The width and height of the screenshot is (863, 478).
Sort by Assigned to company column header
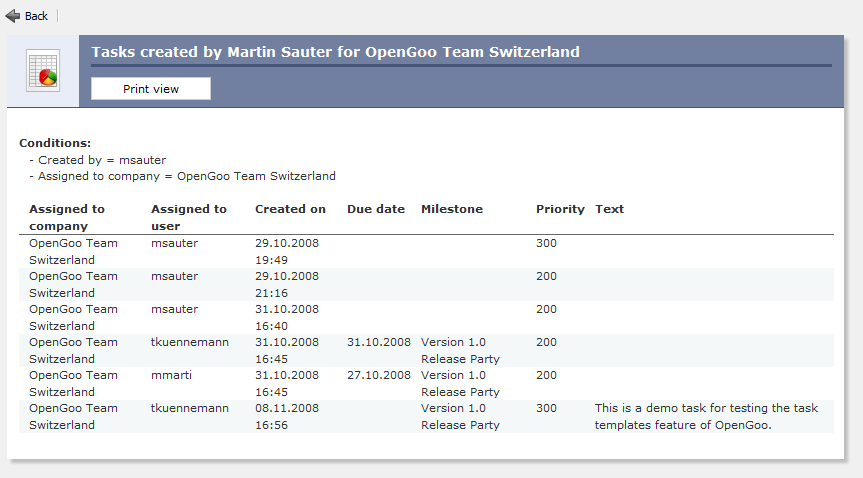[x=67, y=218]
